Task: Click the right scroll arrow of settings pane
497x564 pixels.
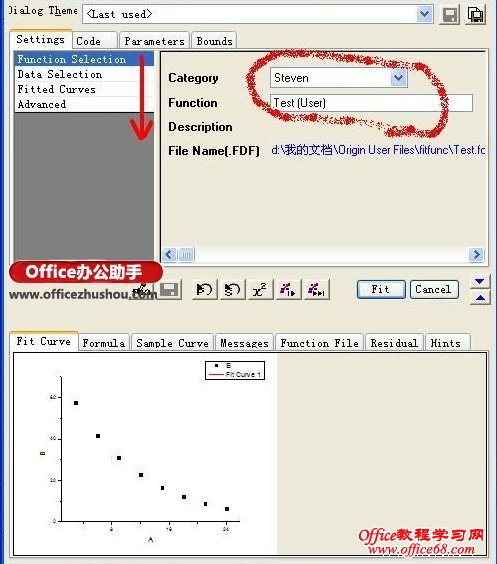Action: tap(476, 255)
